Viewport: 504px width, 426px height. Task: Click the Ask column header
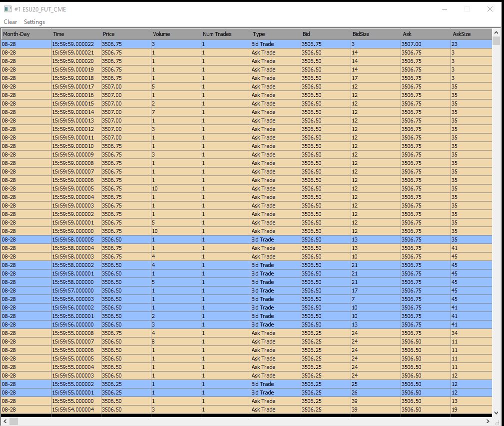(426, 34)
